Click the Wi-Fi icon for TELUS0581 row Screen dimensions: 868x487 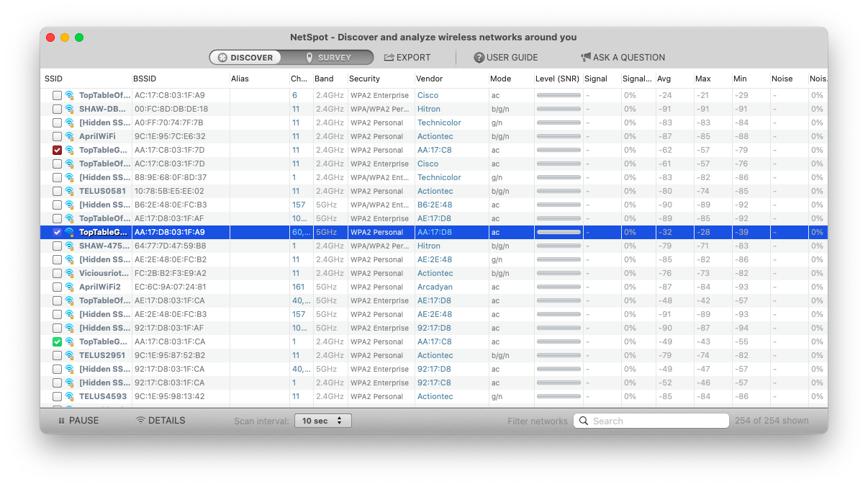pyautogui.click(x=70, y=191)
